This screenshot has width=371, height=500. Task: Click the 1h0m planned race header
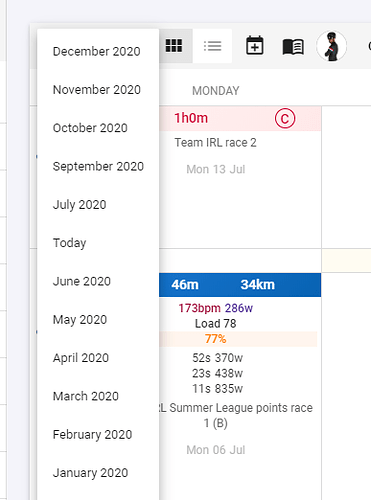coord(240,119)
